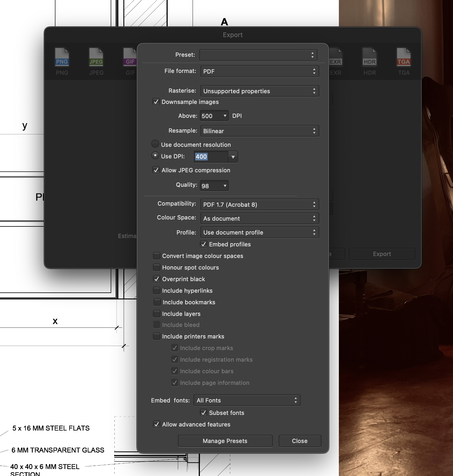Select the GIF format icon

click(130, 57)
